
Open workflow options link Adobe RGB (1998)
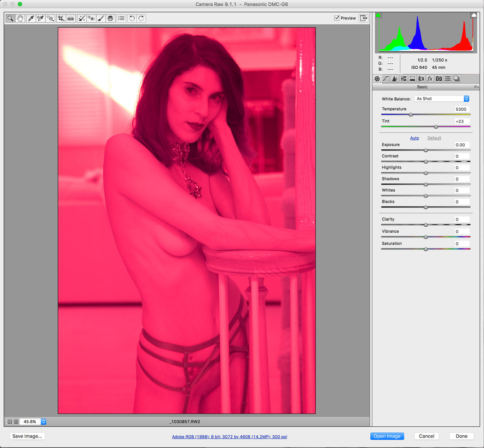tap(230, 437)
